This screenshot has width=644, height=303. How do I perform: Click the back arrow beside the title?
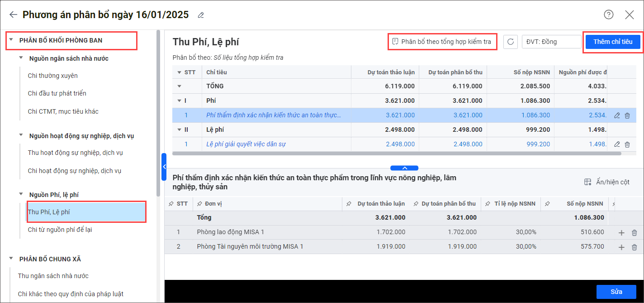coord(13,14)
